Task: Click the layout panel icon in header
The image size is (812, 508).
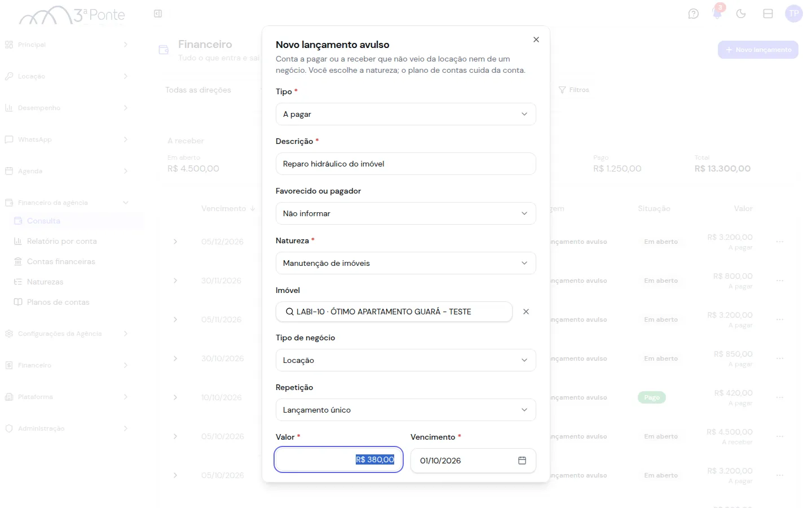Action: coord(768,14)
